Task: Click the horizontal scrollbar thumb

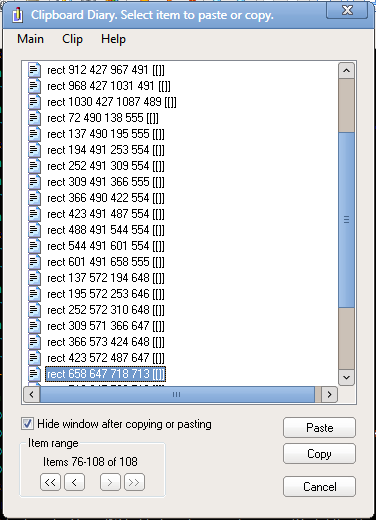Action: (177, 395)
